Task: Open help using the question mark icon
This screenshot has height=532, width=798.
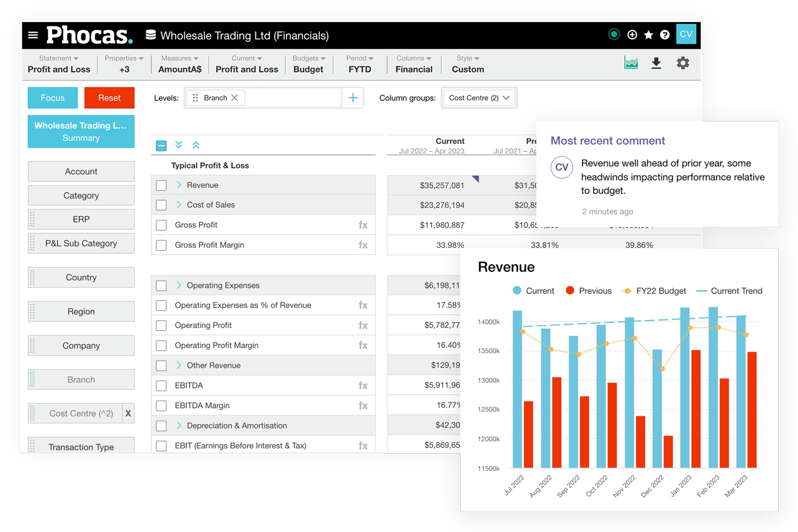Action: coord(664,34)
